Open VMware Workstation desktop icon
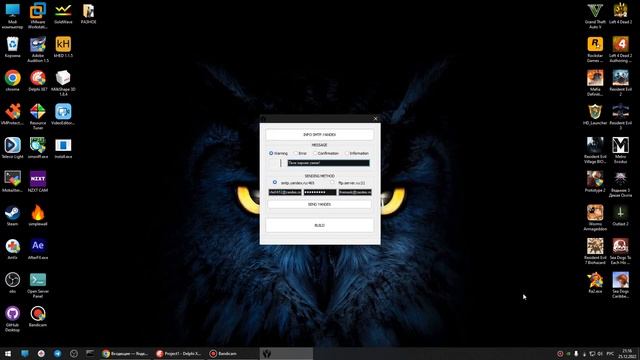The image size is (640, 360). pyautogui.click(x=38, y=15)
